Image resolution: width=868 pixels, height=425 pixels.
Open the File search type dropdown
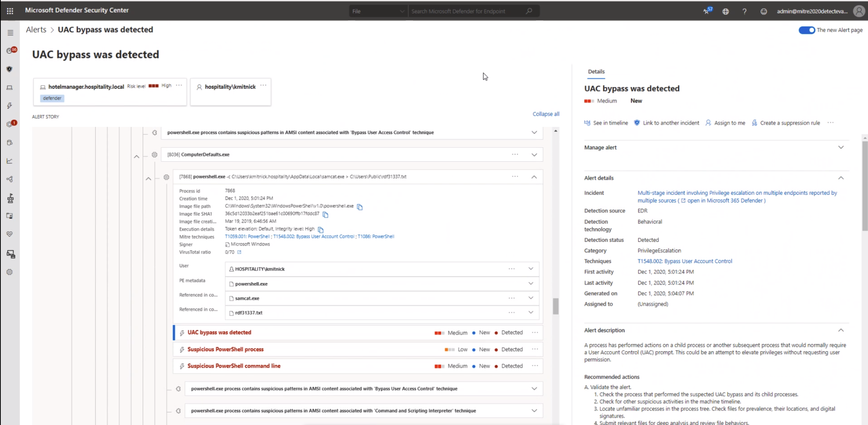[378, 11]
